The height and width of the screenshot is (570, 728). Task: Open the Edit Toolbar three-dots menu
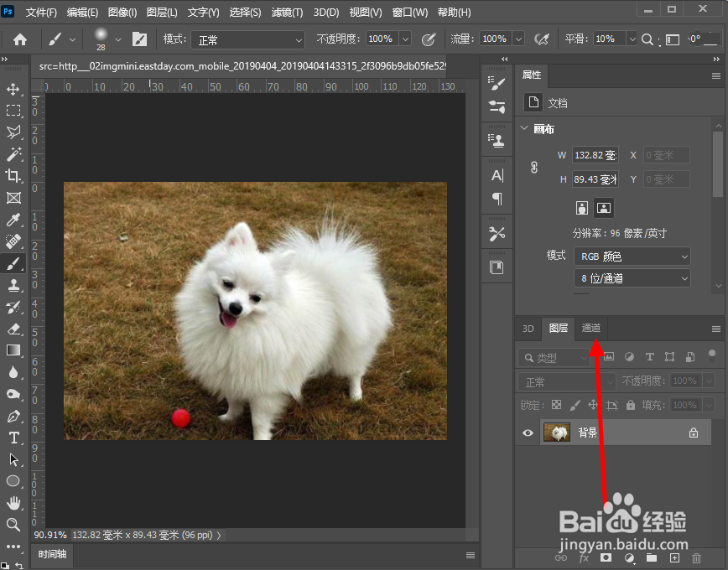coord(13,547)
